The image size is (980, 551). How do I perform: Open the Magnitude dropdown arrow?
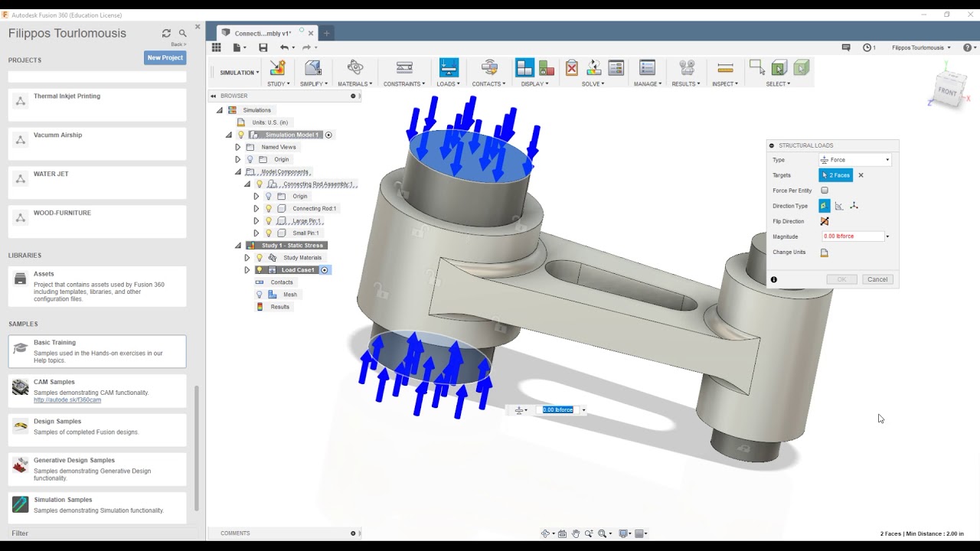(x=887, y=236)
